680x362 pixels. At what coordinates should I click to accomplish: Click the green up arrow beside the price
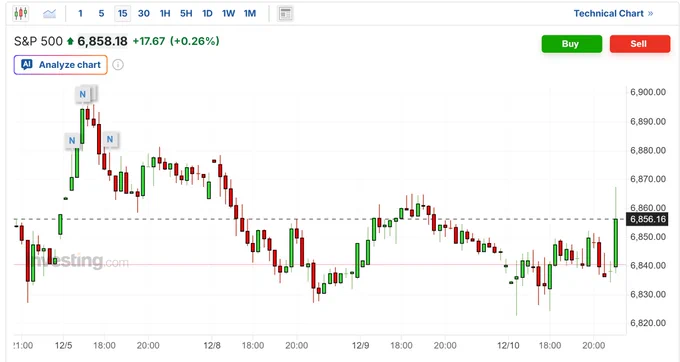(70, 42)
